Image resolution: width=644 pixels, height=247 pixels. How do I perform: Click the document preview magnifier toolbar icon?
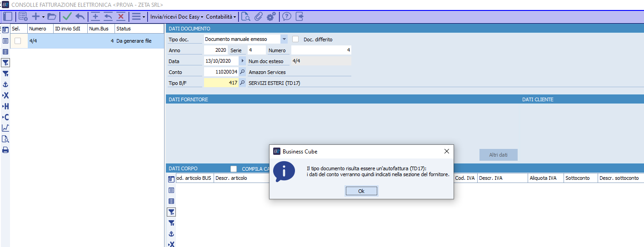tap(246, 17)
